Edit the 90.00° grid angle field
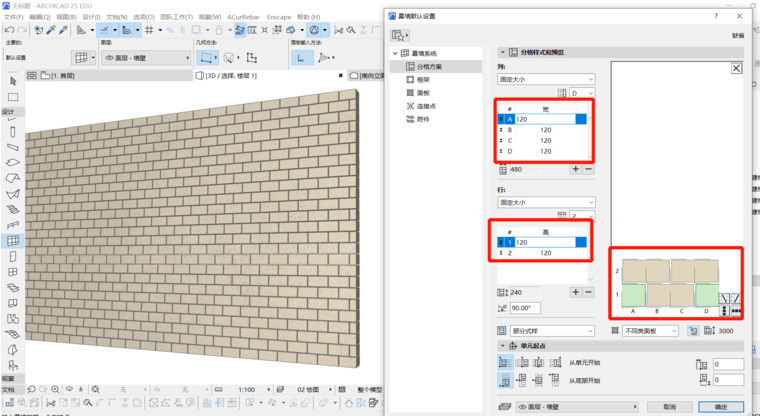This screenshot has width=760, height=416. pos(525,308)
